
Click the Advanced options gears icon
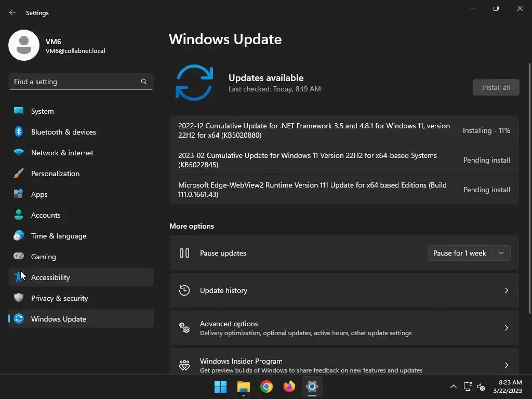(x=184, y=328)
